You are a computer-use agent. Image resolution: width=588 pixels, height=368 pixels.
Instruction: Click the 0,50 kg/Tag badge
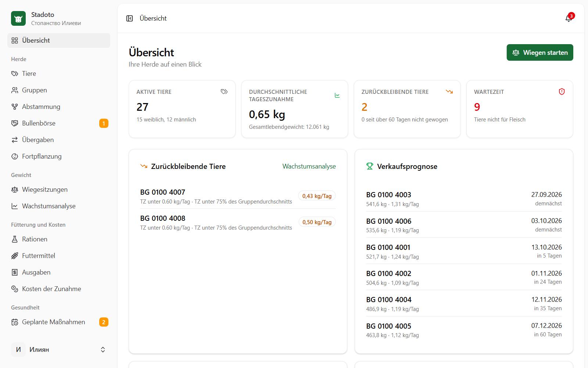tap(317, 222)
